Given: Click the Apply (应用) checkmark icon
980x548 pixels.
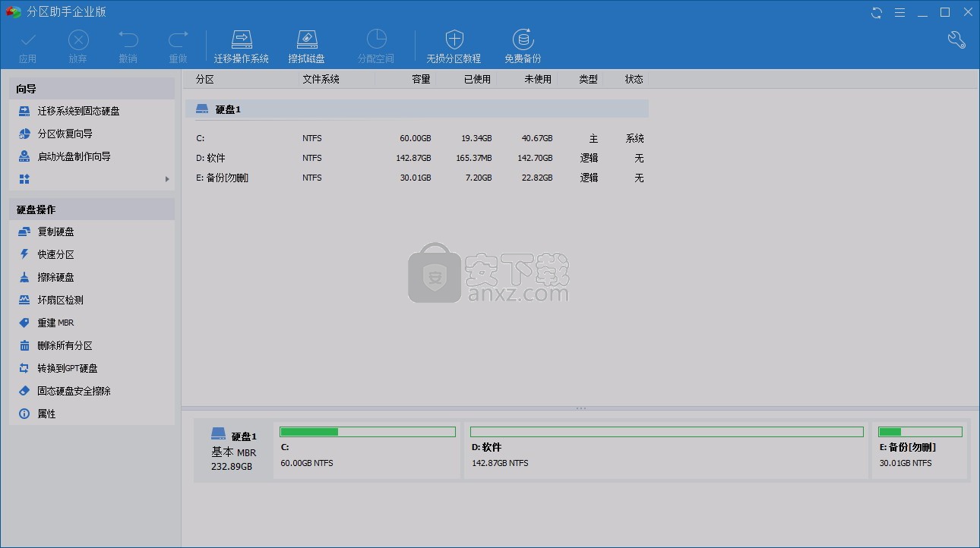Looking at the screenshot, I should click(28, 39).
